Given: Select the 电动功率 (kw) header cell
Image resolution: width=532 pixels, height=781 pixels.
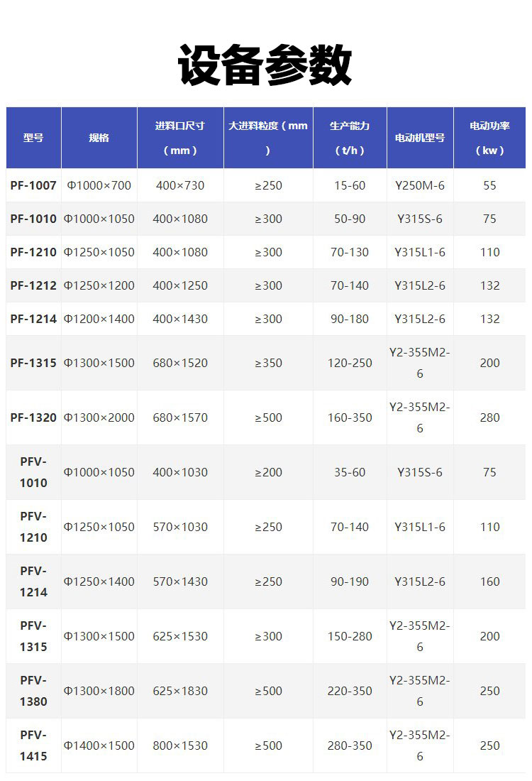Looking at the screenshot, I should click(x=489, y=138).
